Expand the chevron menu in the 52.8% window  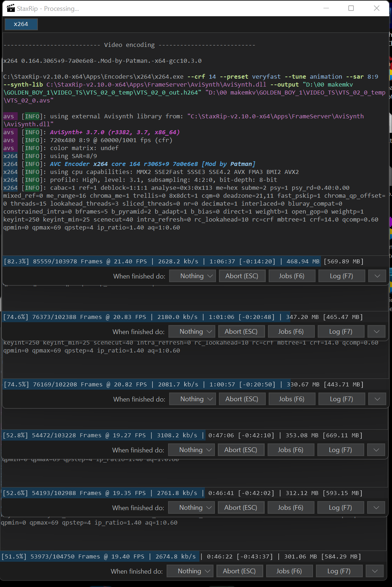pos(376,450)
